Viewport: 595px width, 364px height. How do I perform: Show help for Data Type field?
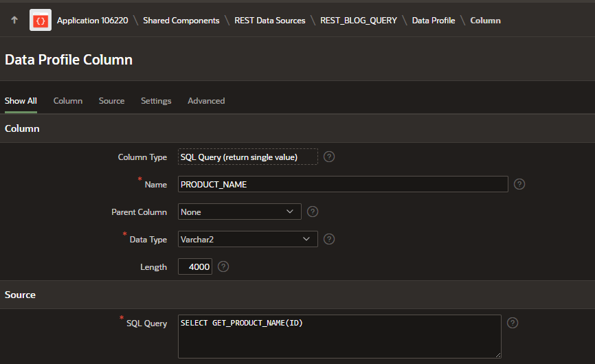click(329, 239)
